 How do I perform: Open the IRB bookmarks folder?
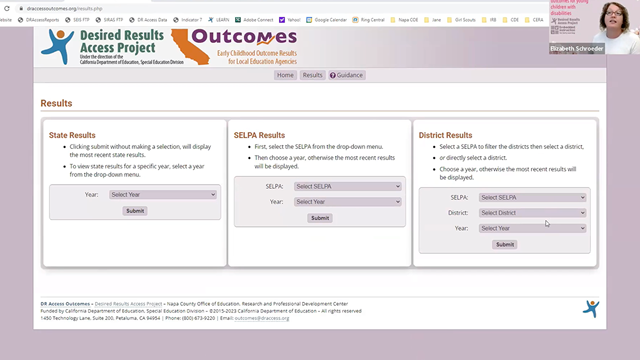click(x=489, y=20)
